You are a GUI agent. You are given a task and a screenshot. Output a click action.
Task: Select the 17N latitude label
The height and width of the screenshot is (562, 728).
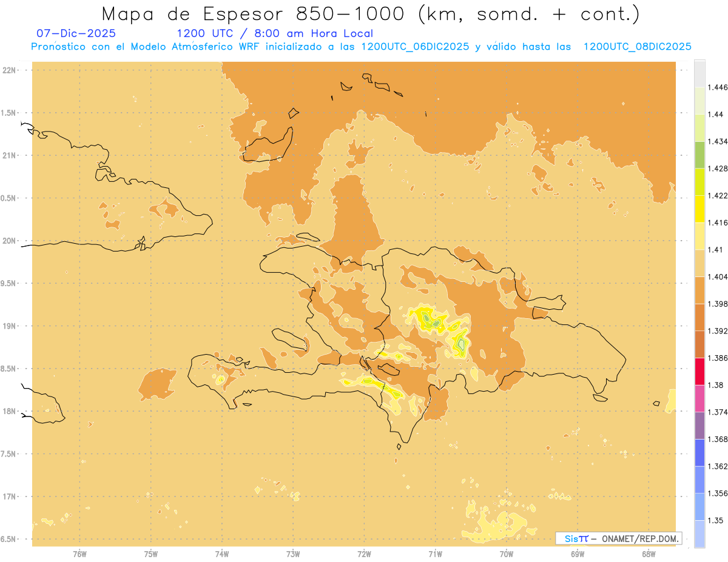pos(10,497)
